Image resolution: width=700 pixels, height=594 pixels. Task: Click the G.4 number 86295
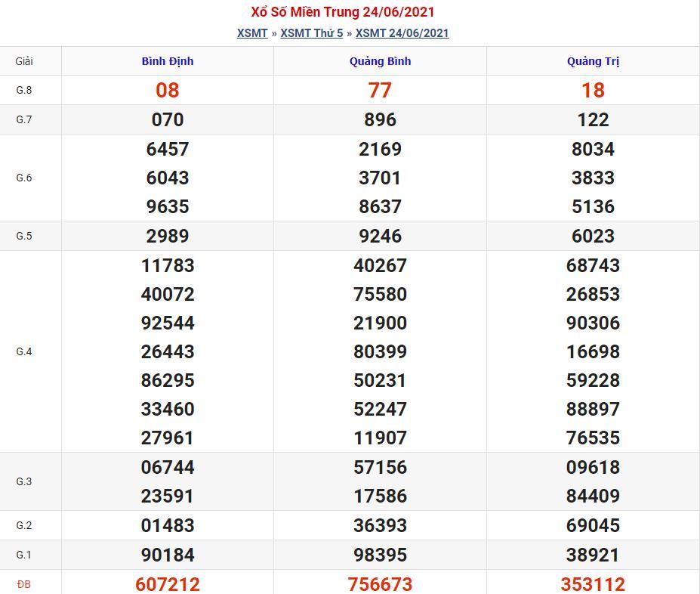coord(168,380)
